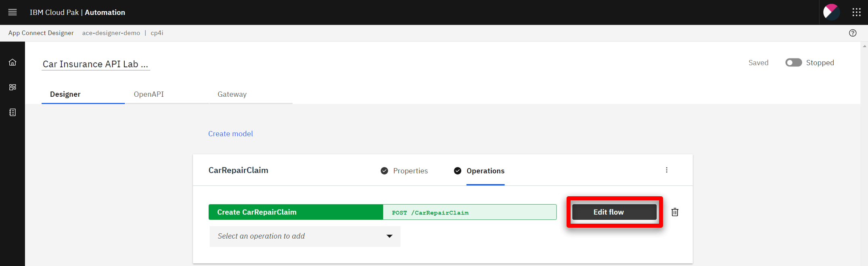
Task: Select the Home icon in the sidebar
Action: pyautogui.click(x=12, y=62)
